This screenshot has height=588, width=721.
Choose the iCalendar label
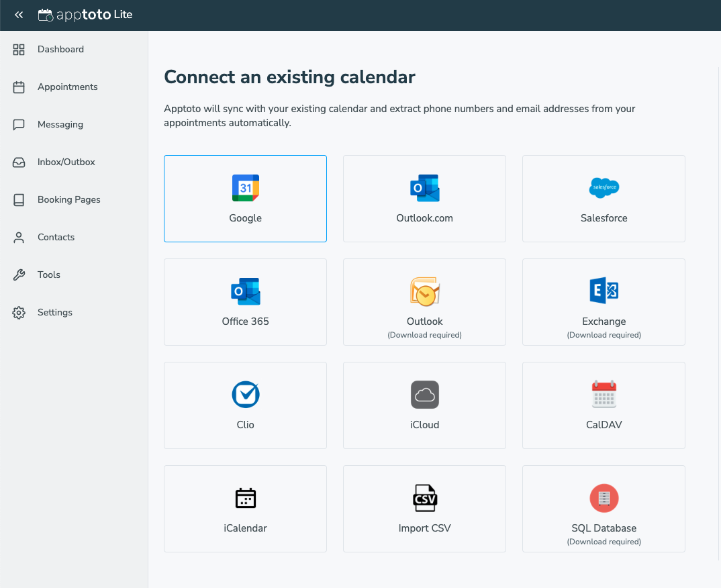[x=246, y=529]
